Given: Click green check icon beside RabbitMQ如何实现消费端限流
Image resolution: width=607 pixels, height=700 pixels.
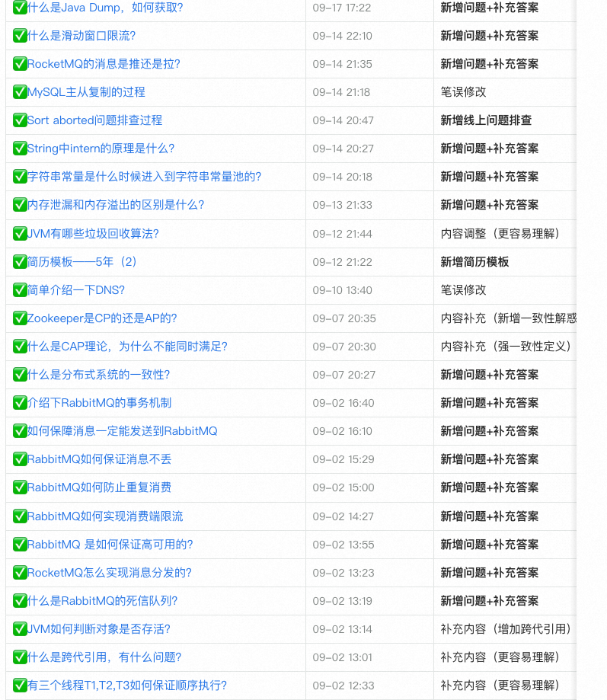Looking at the screenshot, I should coord(20,516).
